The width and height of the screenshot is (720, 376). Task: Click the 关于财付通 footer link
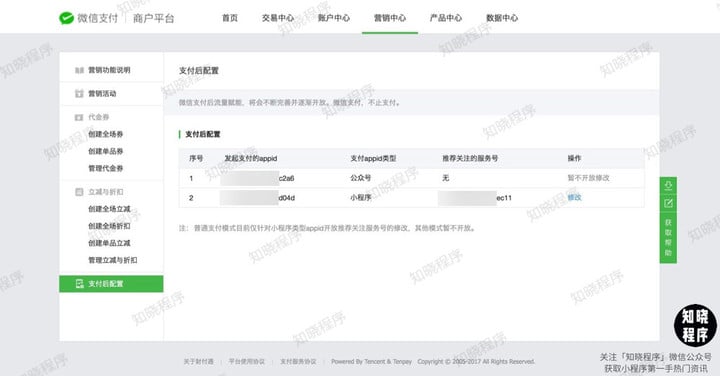(x=198, y=362)
